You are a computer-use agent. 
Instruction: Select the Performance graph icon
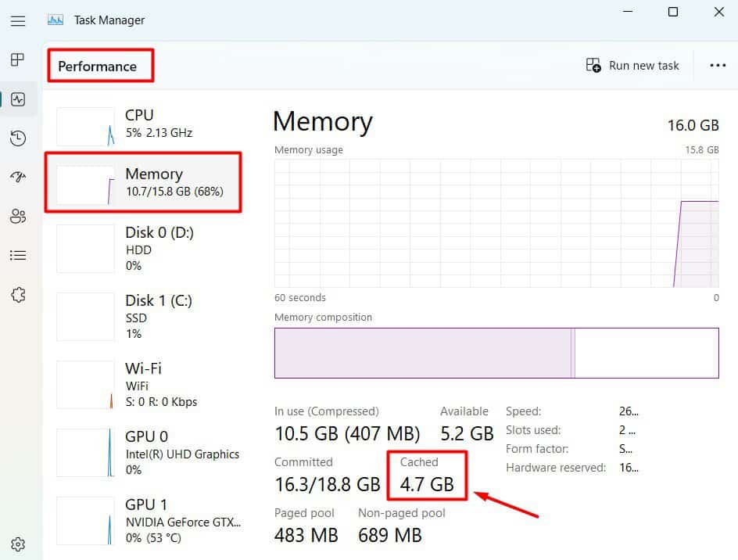click(18, 99)
